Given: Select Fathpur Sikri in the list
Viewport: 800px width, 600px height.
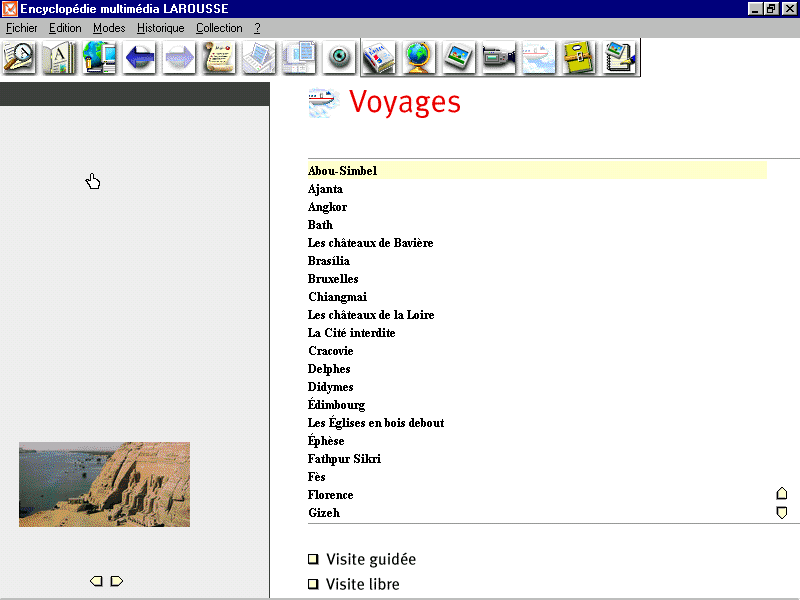Looking at the screenshot, I should tap(344, 459).
